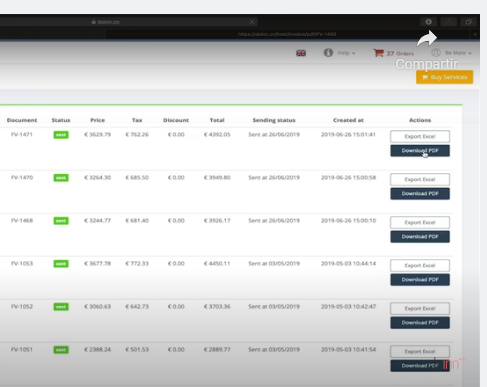Download PDF for invoice FV-1468
The height and width of the screenshot is (387, 487).
pos(420,237)
